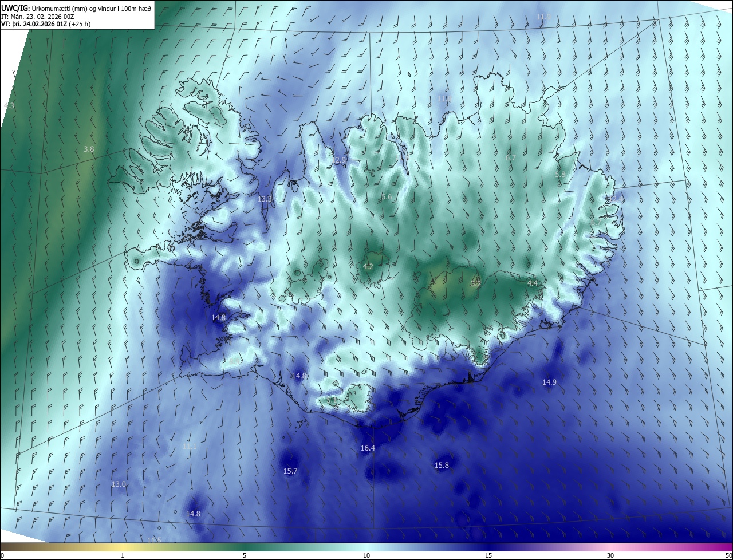
Task: Click the 5.6 value label
Action: (387, 197)
